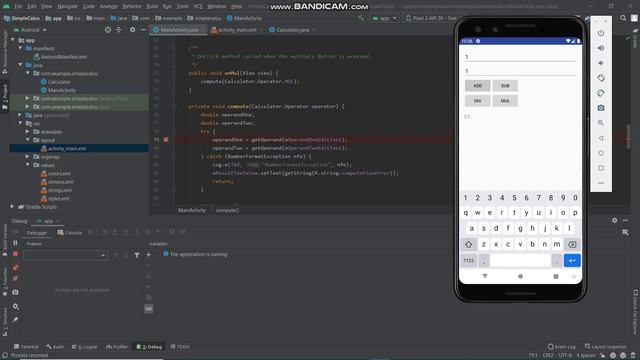Open the VCS menu
This screenshot has width=640, height=360.
point(198,7)
